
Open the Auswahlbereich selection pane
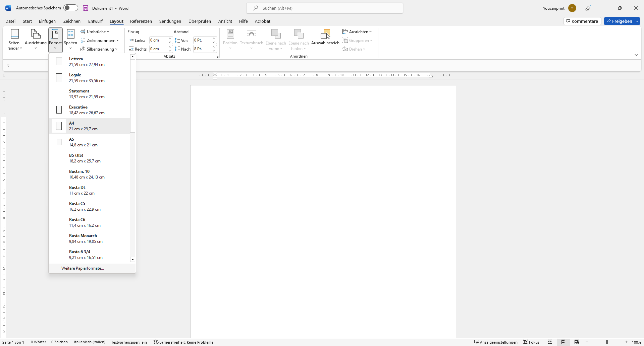coord(325,38)
